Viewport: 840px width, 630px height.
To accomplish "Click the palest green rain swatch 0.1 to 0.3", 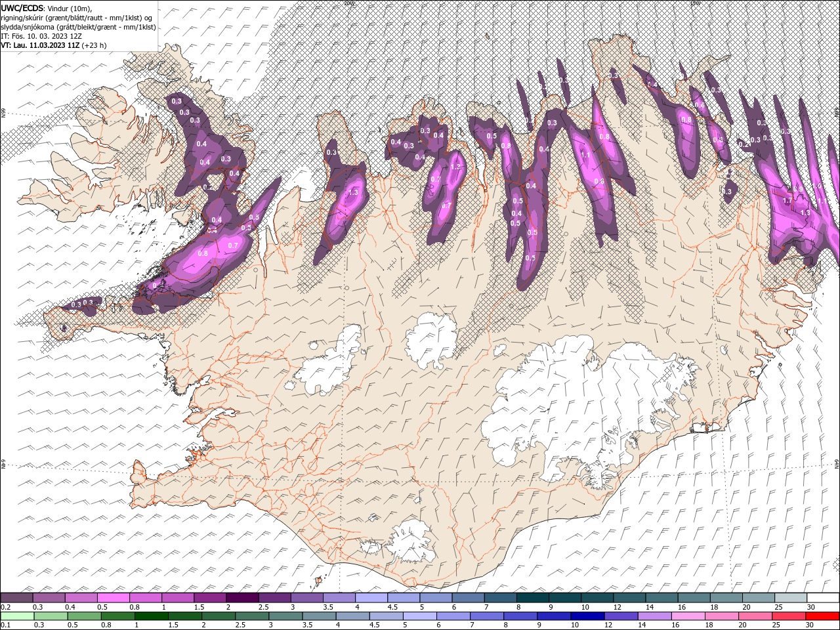I will [x=17, y=616].
